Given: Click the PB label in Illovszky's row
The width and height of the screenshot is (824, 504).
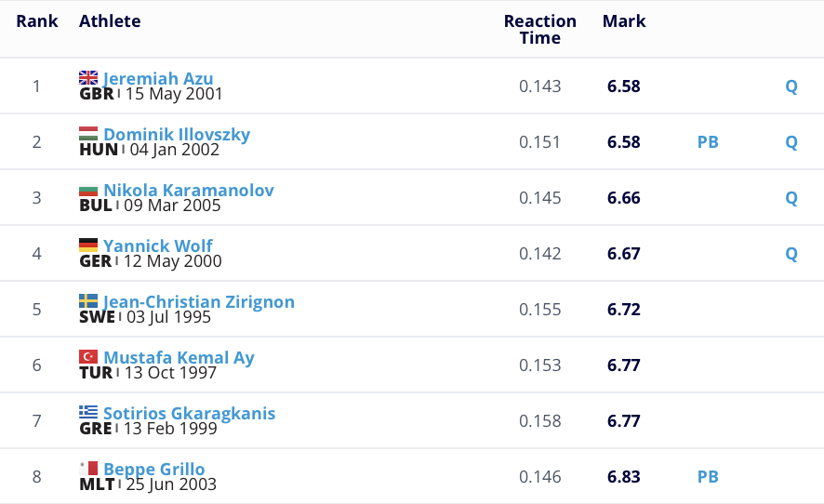Looking at the screenshot, I should pos(708,142).
